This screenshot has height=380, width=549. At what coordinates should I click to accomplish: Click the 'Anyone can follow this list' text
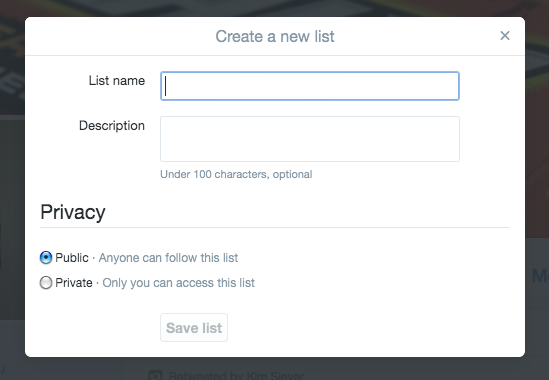coord(168,258)
